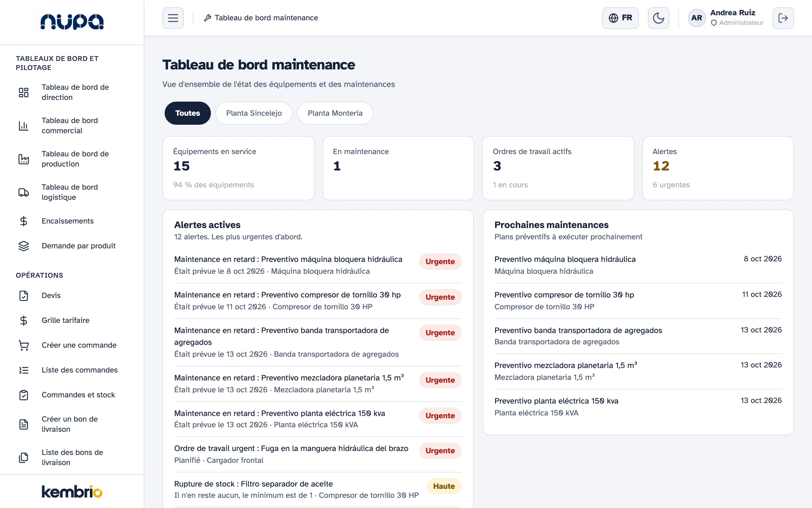Open the Ordres de travail actifs card
This screenshot has height=508, width=812.
pyautogui.click(x=558, y=168)
